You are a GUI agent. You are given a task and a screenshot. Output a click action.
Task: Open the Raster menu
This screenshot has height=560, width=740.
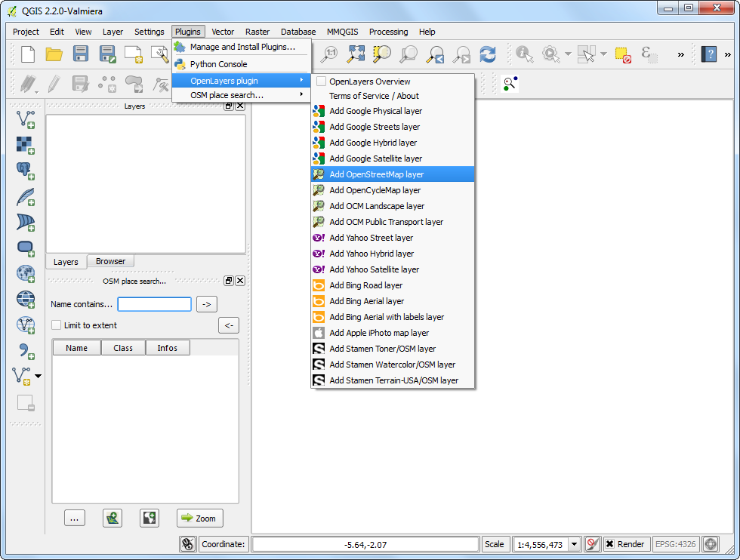[x=257, y=32]
